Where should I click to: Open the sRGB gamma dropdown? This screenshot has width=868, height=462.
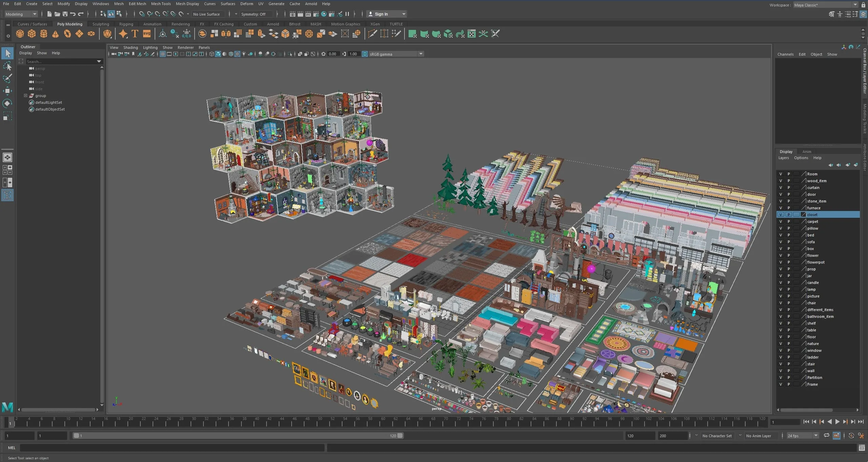click(x=421, y=54)
